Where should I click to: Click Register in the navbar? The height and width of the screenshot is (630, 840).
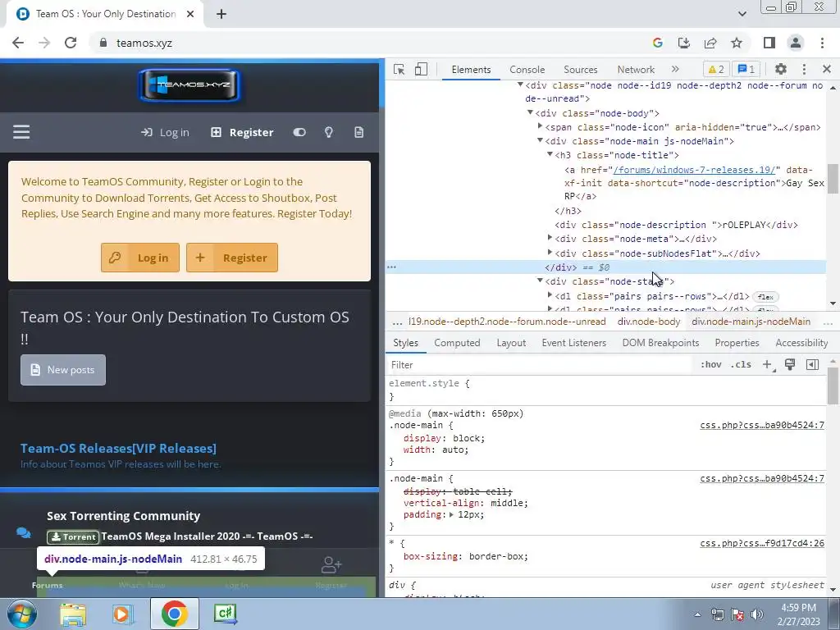pos(242,132)
